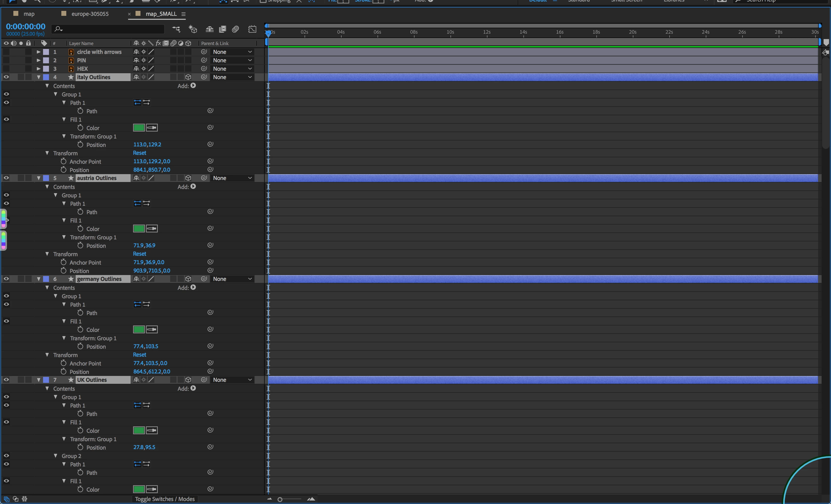Collapse the austria Outlines layer
The image size is (831, 504).
(38, 178)
